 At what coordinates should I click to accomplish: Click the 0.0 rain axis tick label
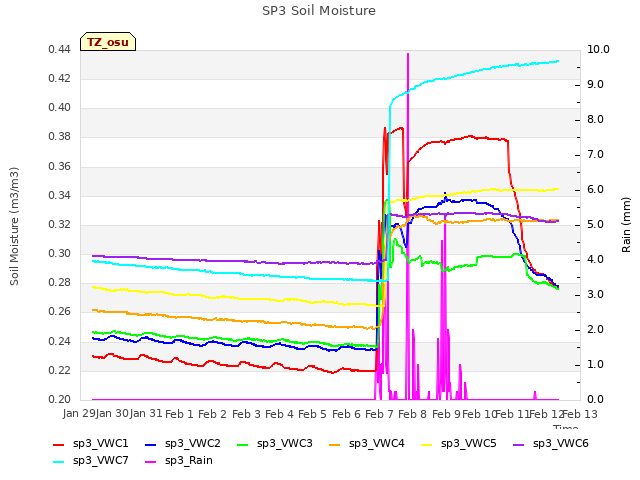pos(596,400)
